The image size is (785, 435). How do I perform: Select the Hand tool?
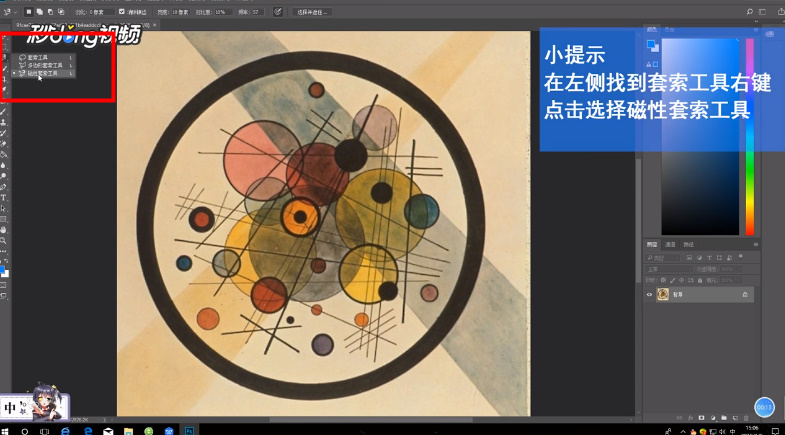pos(4,230)
